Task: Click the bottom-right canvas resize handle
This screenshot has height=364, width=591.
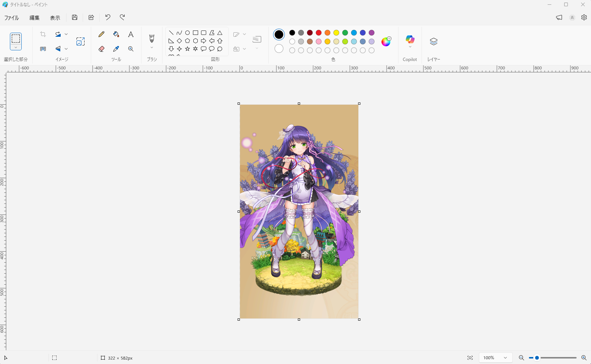Action: (x=359, y=320)
